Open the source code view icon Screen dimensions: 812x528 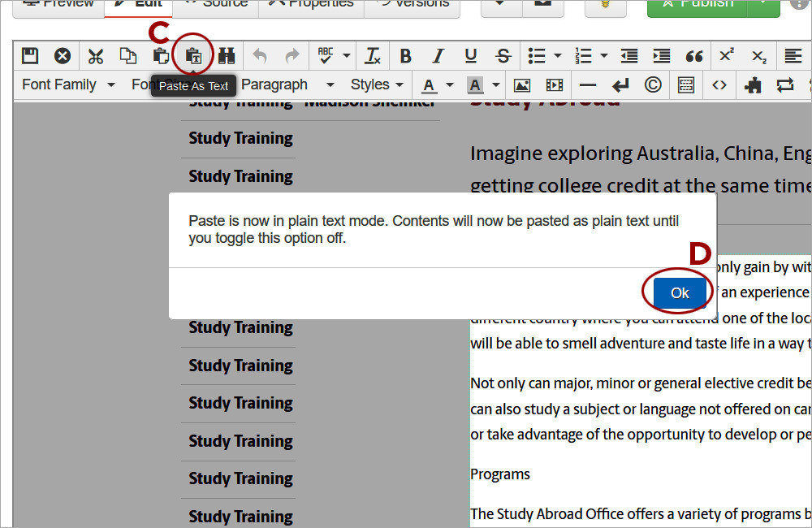coord(718,84)
